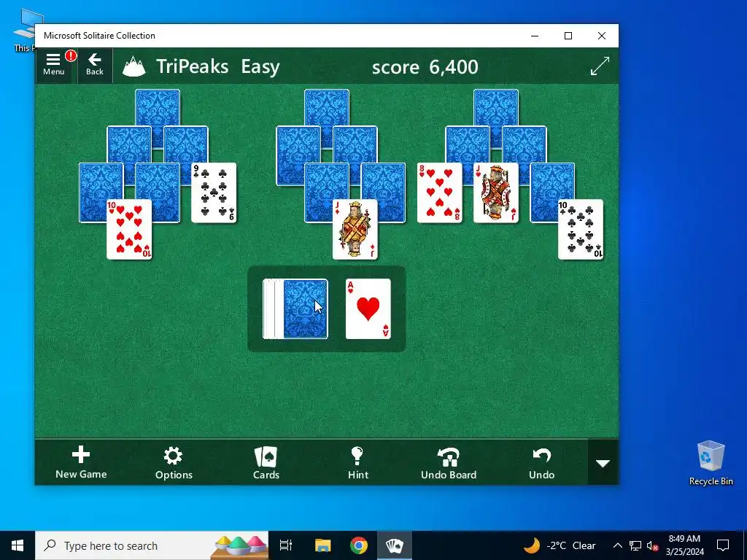Select the Ace of hearts waste card
This screenshot has width=747, height=560.
tap(368, 309)
